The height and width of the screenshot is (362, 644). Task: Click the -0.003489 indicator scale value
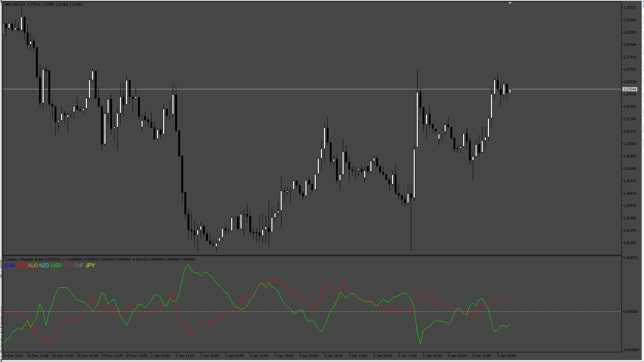tap(631, 350)
